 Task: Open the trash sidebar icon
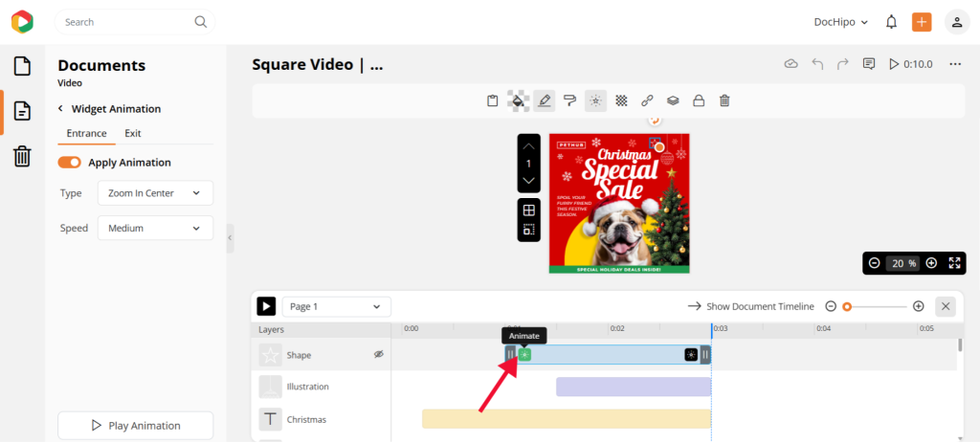22,156
